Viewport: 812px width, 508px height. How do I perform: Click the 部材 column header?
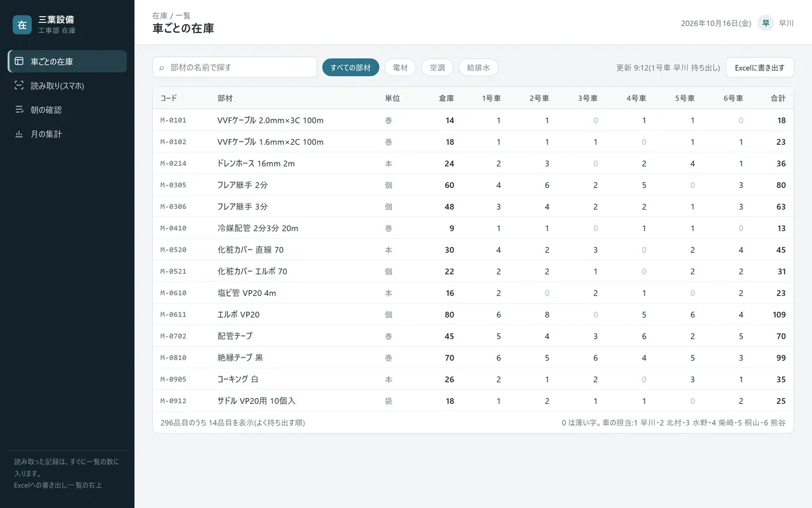click(225, 98)
